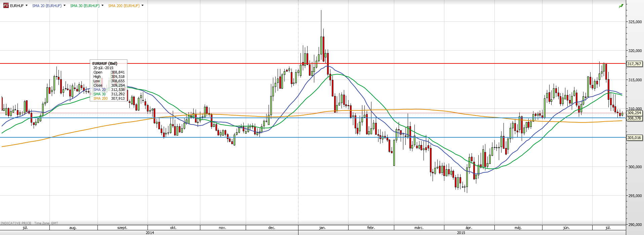Select the 309,254 last-price tag on the right axis
The height and width of the screenshot is (235, 644).
pos(634,113)
